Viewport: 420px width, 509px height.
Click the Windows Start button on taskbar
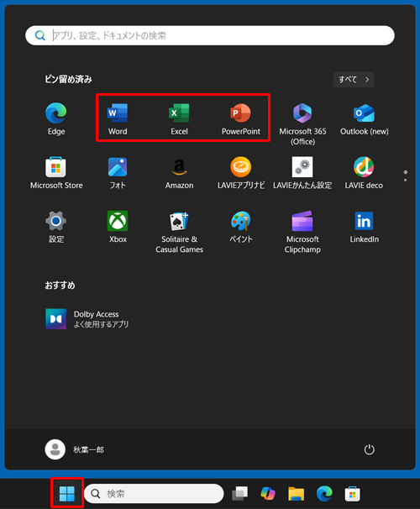coord(67,493)
